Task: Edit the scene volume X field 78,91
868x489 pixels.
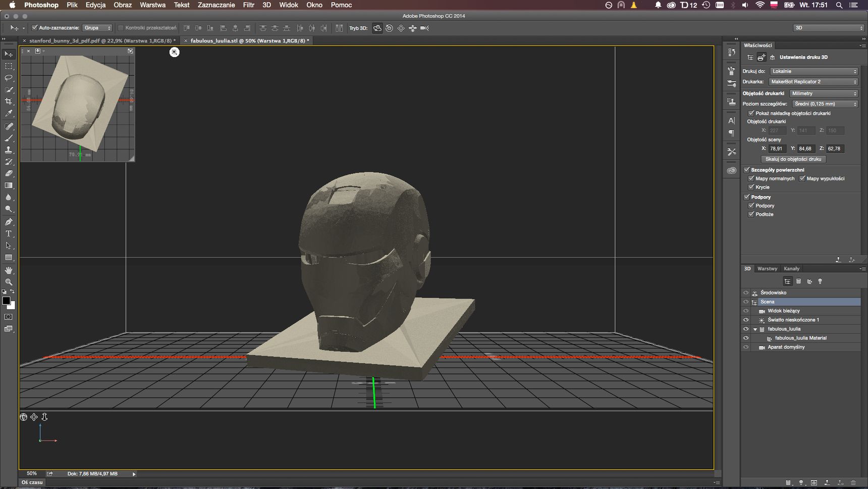Action: 777,149
